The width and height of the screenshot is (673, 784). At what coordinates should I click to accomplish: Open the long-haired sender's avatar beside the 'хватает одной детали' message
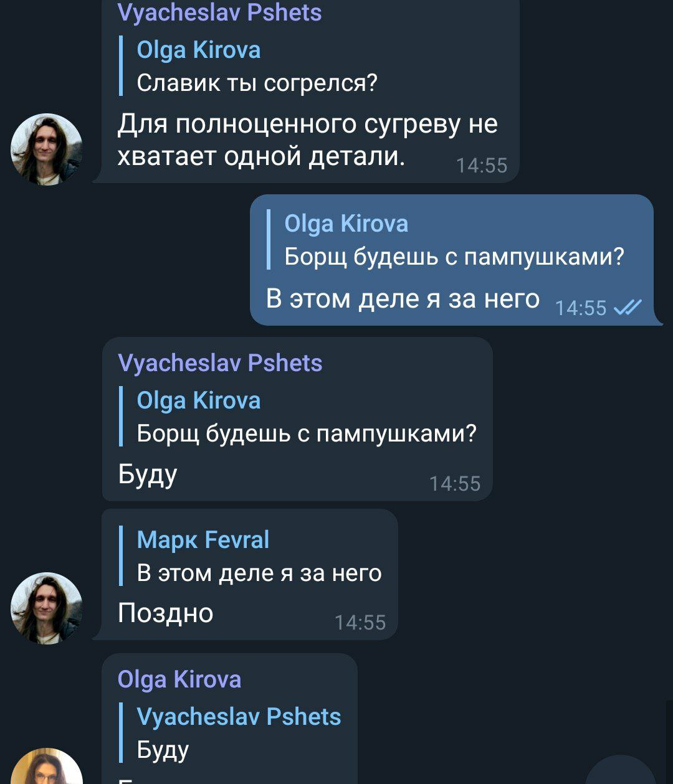(47, 149)
